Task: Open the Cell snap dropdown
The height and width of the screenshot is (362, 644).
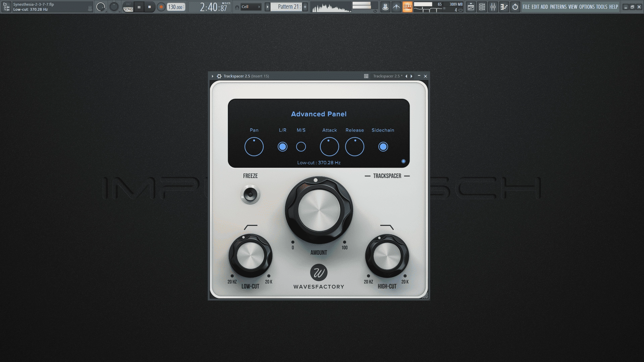Action: (x=251, y=7)
